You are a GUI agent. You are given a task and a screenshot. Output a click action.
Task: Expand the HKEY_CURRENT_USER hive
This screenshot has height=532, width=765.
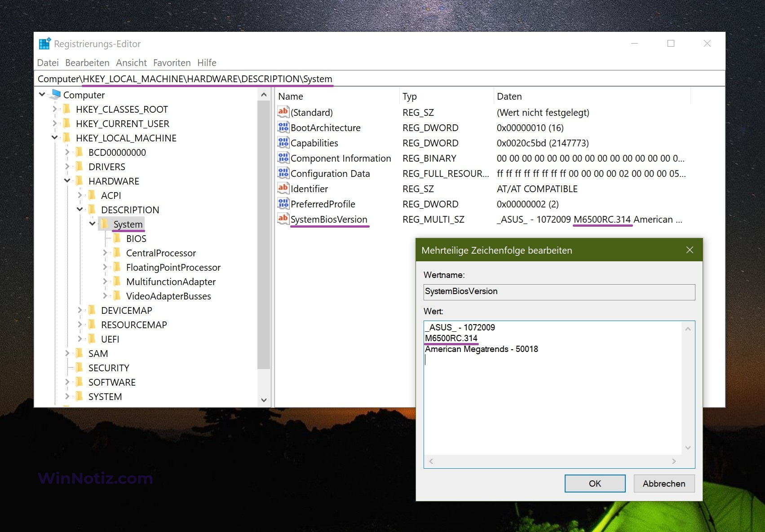tap(55, 123)
